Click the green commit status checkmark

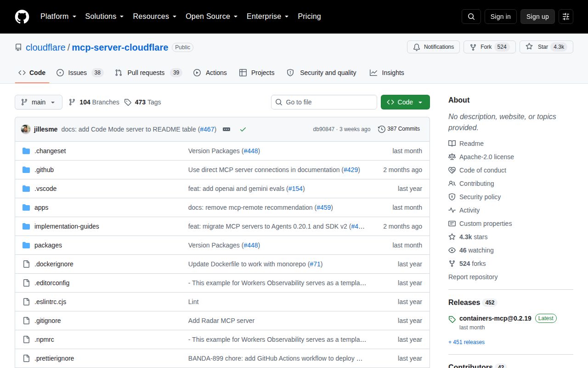pos(243,129)
